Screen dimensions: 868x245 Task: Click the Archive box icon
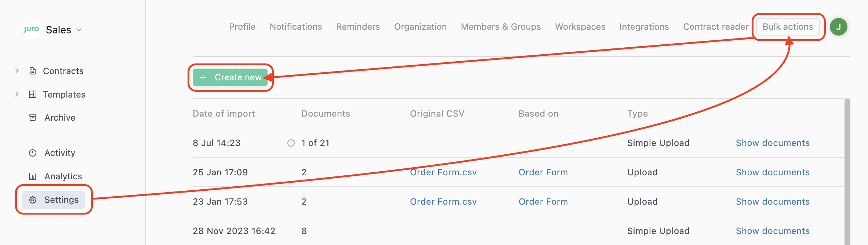coord(33,118)
